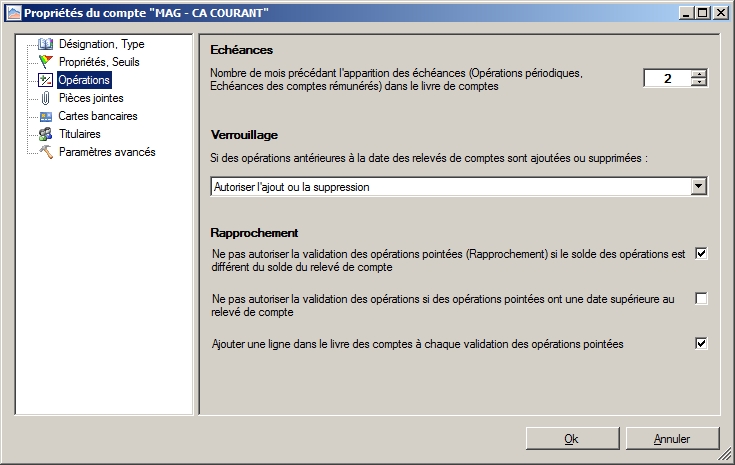735x465 pixels.
Task: Click the application icon in the title bar
Action: tap(12, 12)
